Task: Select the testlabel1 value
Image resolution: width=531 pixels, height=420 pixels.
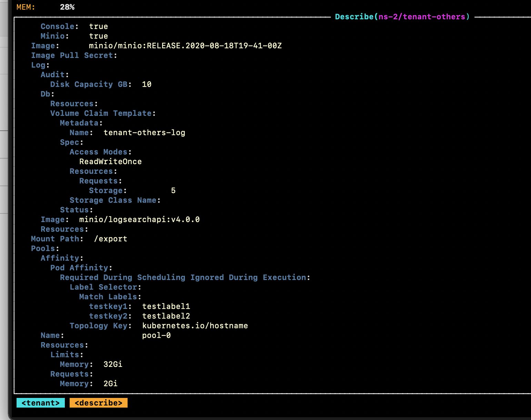Action: pos(166,306)
